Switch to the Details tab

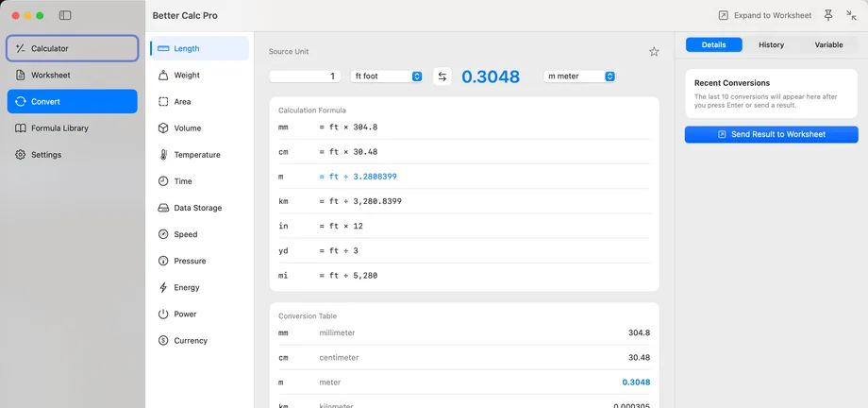713,45
